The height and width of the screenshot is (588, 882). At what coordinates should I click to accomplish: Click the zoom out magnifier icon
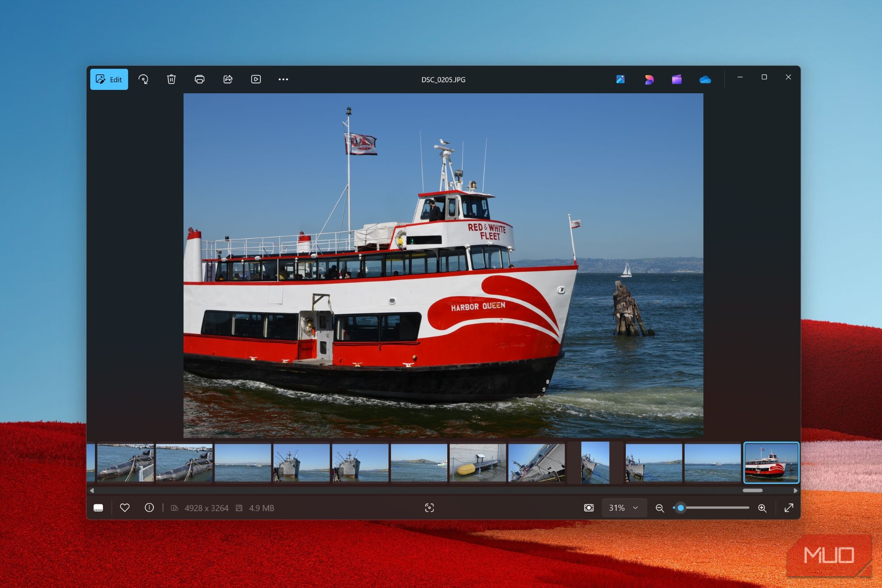[x=660, y=508]
